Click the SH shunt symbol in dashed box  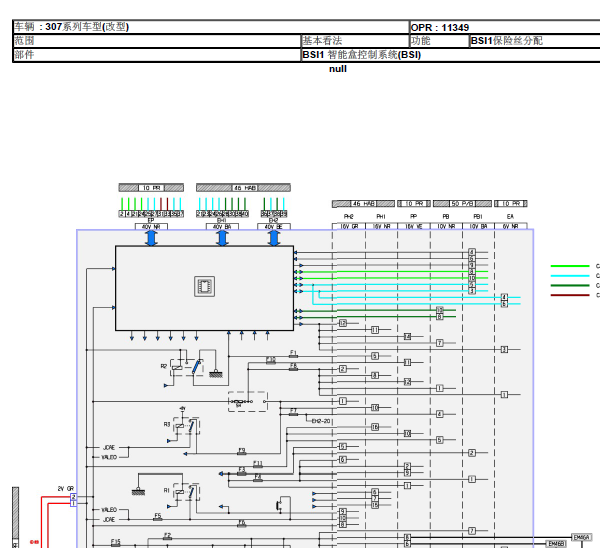click(x=242, y=401)
